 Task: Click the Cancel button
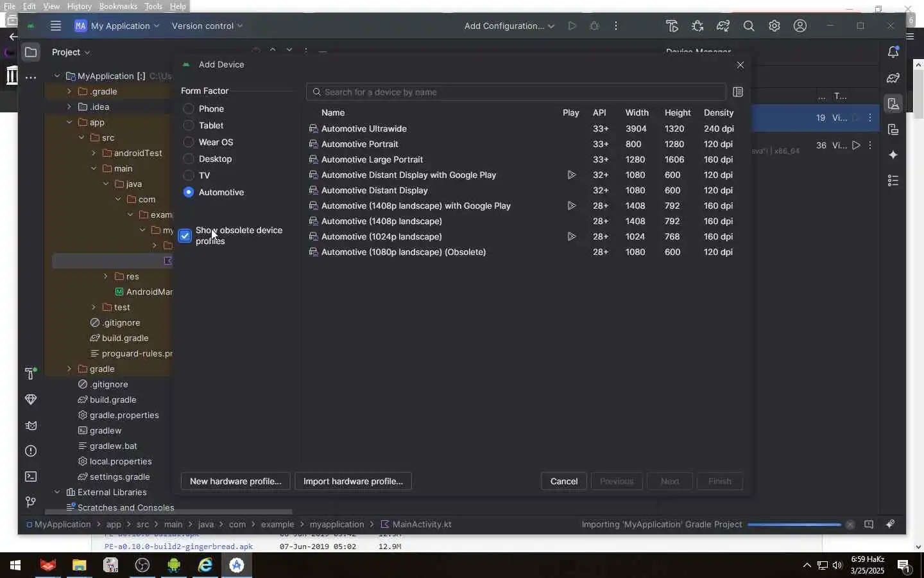click(564, 482)
